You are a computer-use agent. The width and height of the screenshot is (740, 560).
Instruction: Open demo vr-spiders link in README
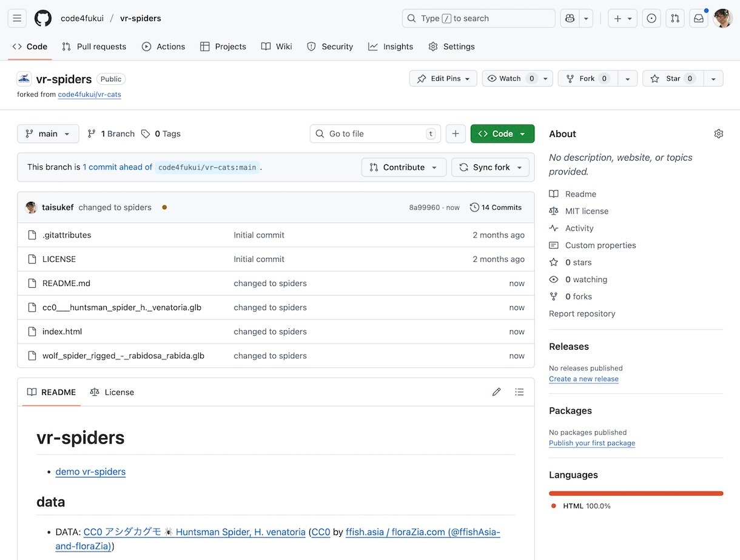(x=90, y=472)
